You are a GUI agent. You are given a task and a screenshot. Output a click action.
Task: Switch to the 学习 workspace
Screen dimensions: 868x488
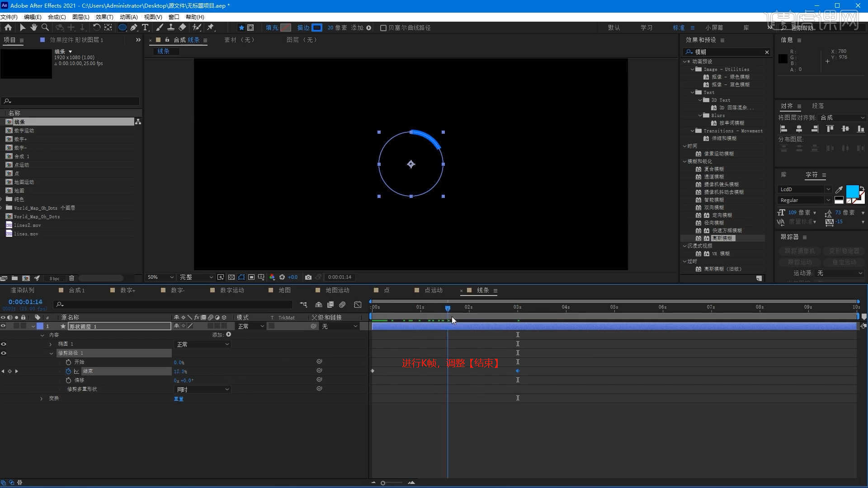click(646, 28)
